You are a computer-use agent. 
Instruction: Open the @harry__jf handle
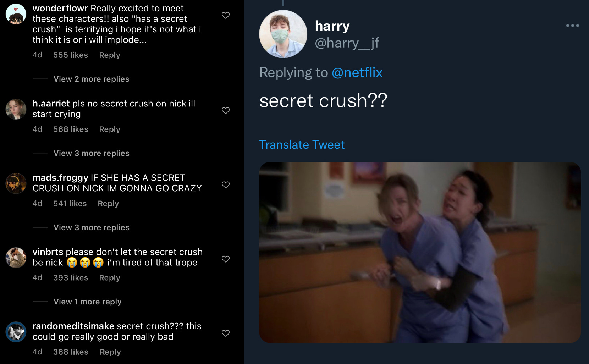pos(347,43)
